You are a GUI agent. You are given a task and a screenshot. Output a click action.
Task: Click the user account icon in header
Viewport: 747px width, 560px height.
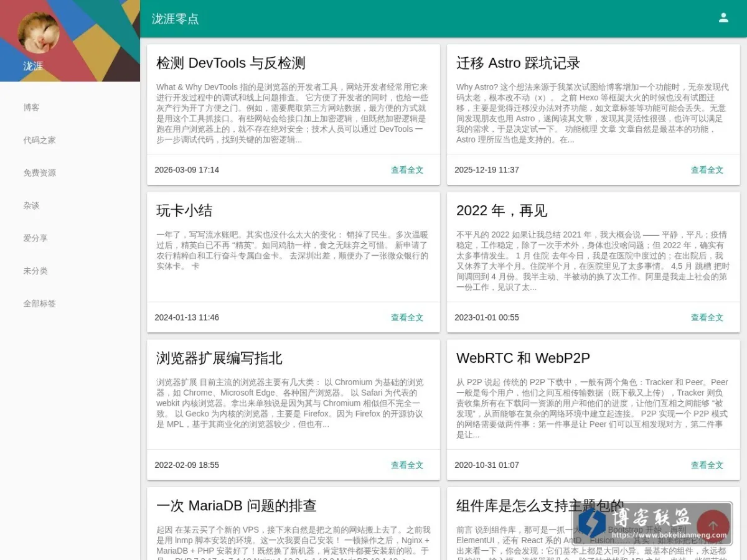click(x=723, y=18)
